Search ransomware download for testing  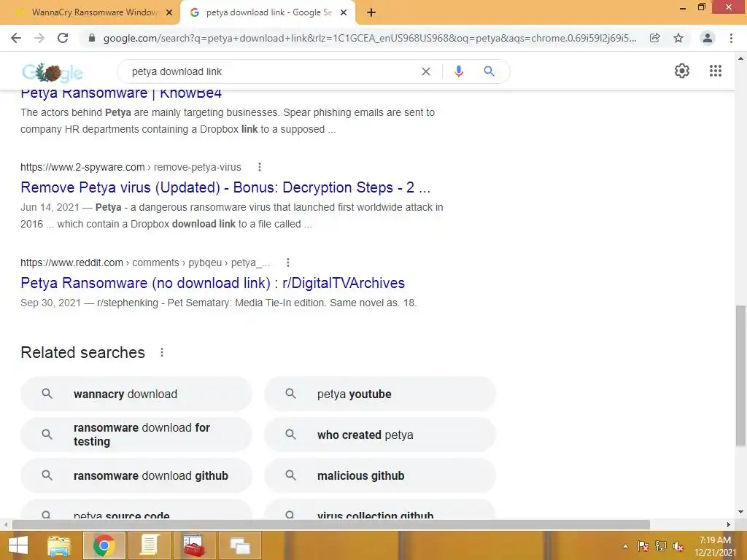coord(136,435)
